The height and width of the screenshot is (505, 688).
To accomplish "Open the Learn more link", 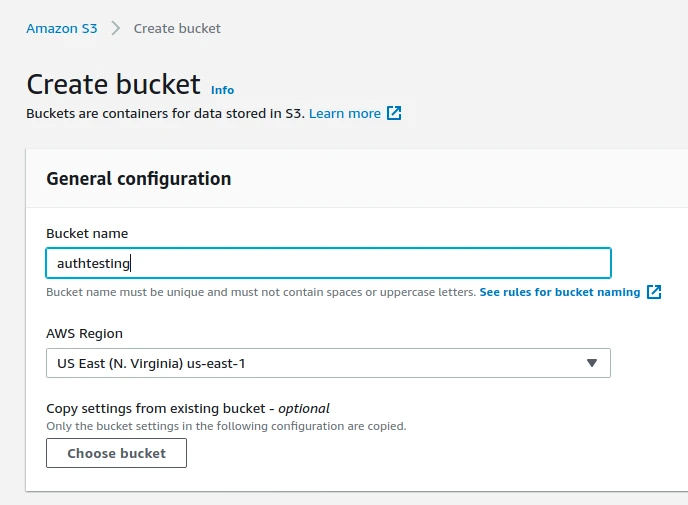I will coord(344,113).
